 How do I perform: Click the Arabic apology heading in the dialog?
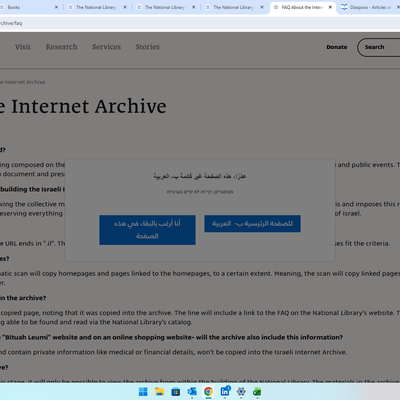click(x=200, y=176)
